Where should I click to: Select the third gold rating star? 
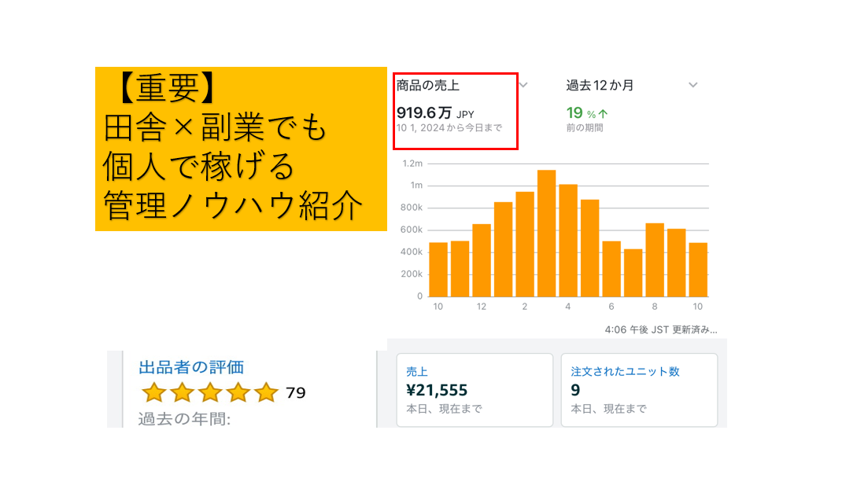pyautogui.click(x=211, y=392)
